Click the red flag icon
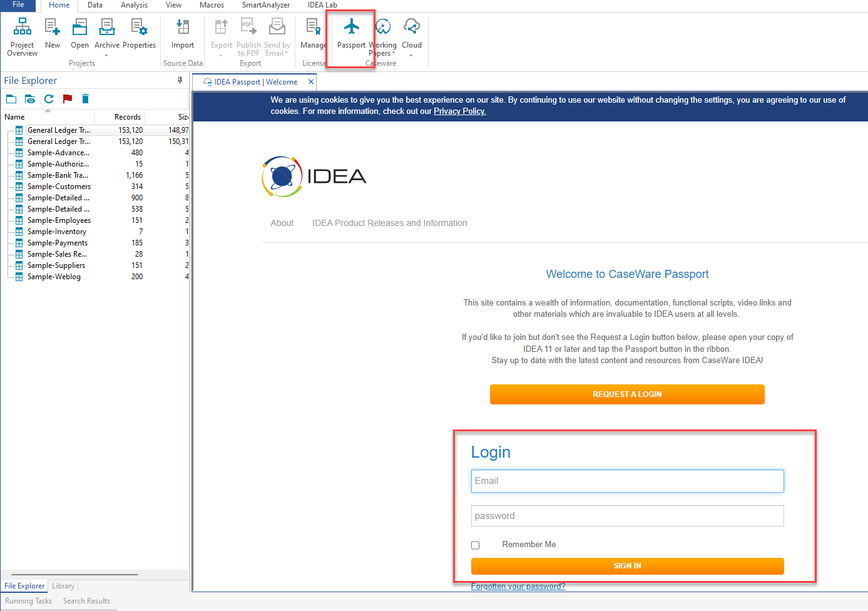Image resolution: width=868 pixels, height=611 pixels. click(68, 99)
